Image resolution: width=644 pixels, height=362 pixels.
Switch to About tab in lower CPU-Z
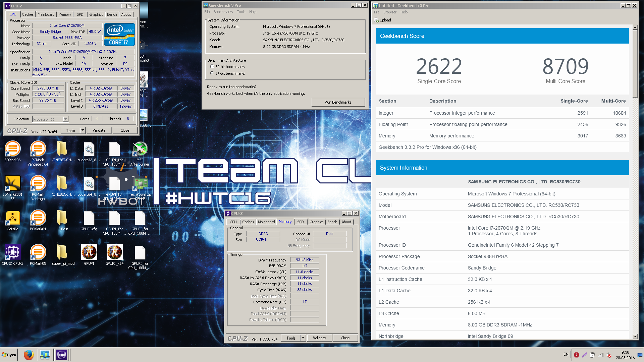[346, 222]
